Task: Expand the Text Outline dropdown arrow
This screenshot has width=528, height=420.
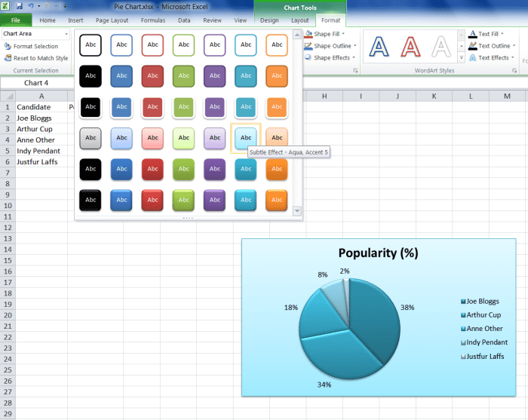Action: 514,46
